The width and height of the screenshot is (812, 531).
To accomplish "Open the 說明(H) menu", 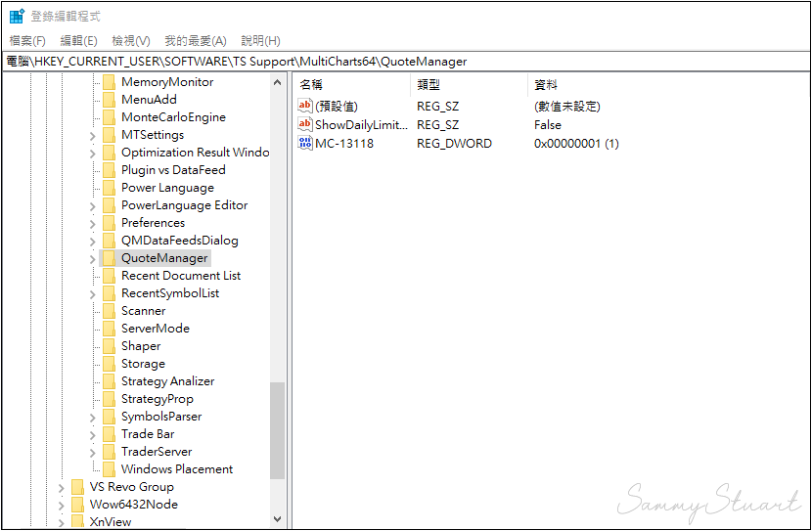I will 261,41.
